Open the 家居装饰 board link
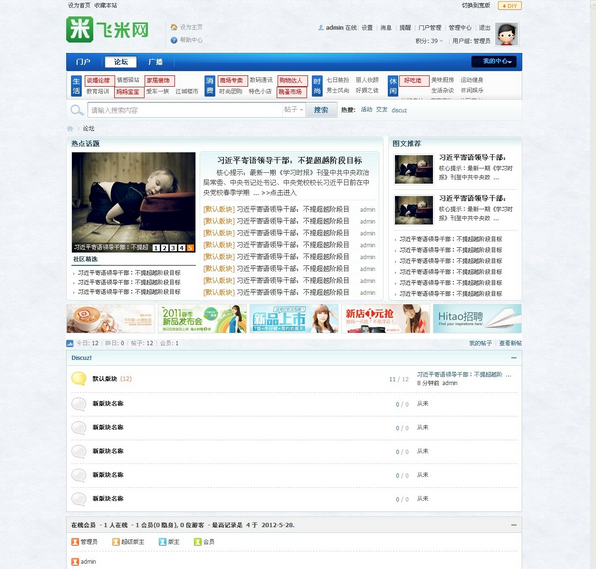The width and height of the screenshot is (596, 569). coord(159,81)
